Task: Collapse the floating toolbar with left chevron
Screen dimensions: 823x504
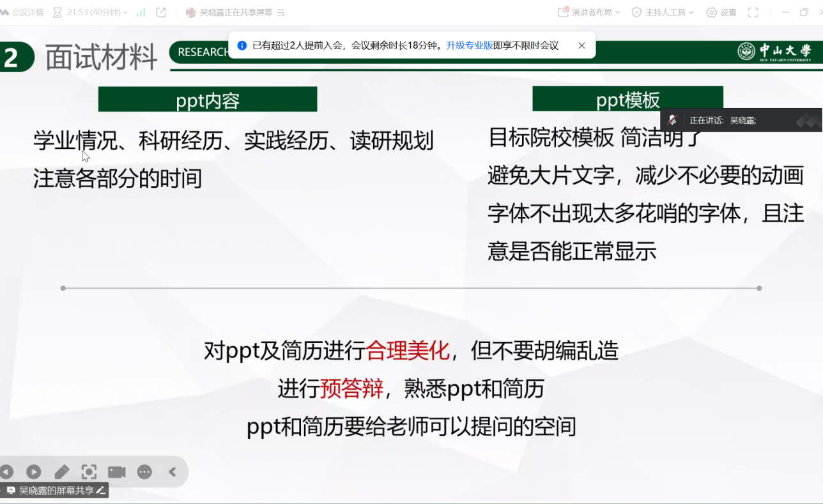Action: click(172, 472)
